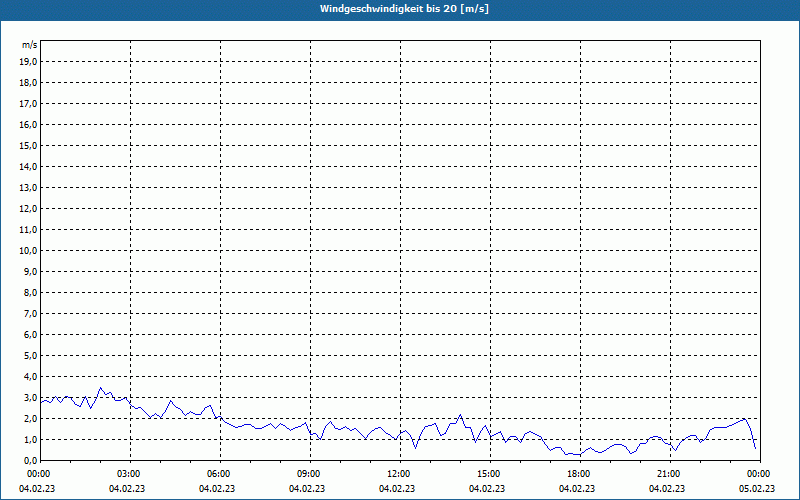Click the '16,0' y-axis label
This screenshot has width=800, height=500.
tap(30, 124)
